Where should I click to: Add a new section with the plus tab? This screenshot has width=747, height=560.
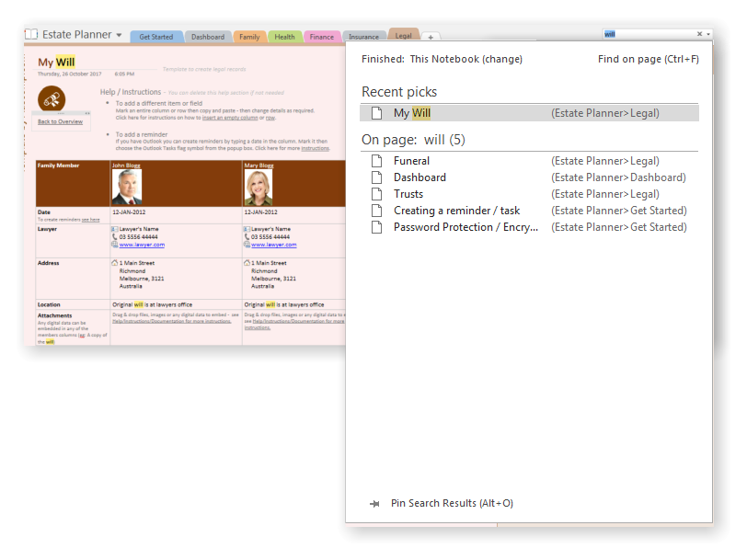[x=431, y=37]
